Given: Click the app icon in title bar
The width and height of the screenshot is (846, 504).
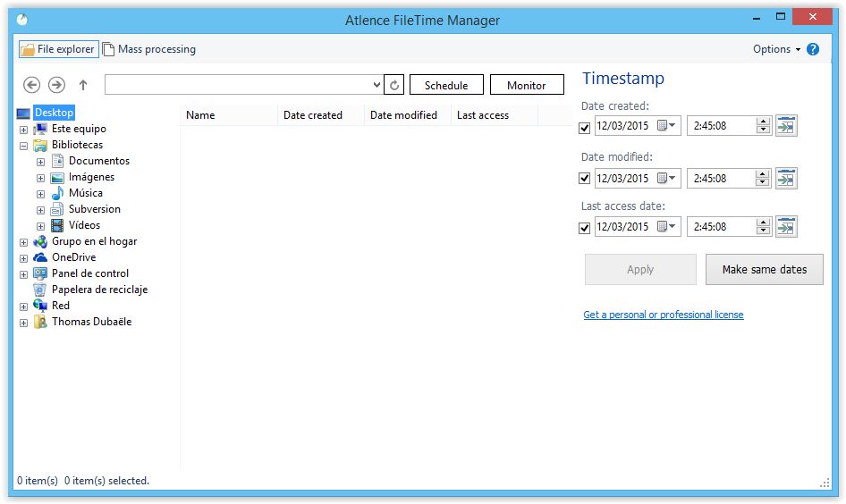Looking at the screenshot, I should 22,20.
